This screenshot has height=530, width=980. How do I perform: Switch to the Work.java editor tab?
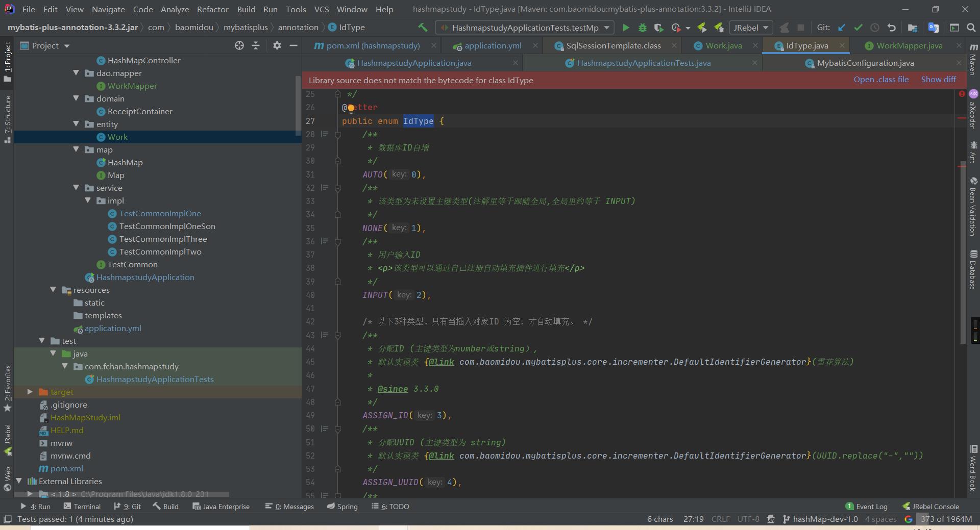[x=723, y=45]
